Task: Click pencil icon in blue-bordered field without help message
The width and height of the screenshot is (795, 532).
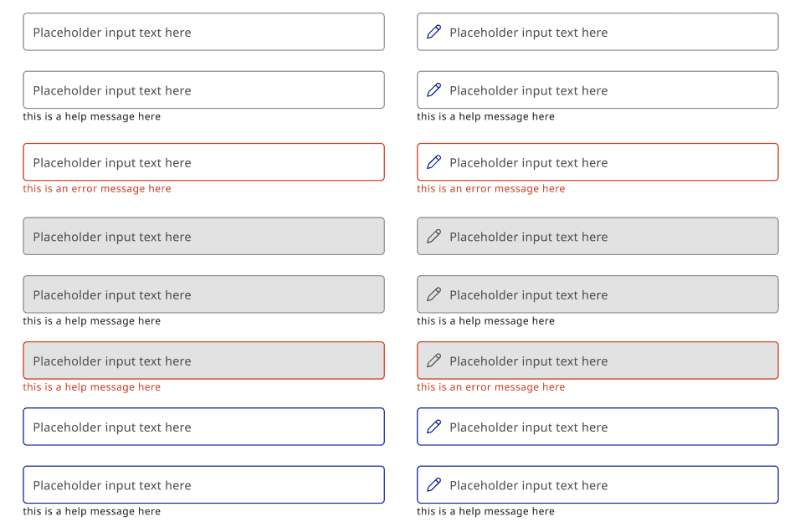Action: tap(434, 427)
